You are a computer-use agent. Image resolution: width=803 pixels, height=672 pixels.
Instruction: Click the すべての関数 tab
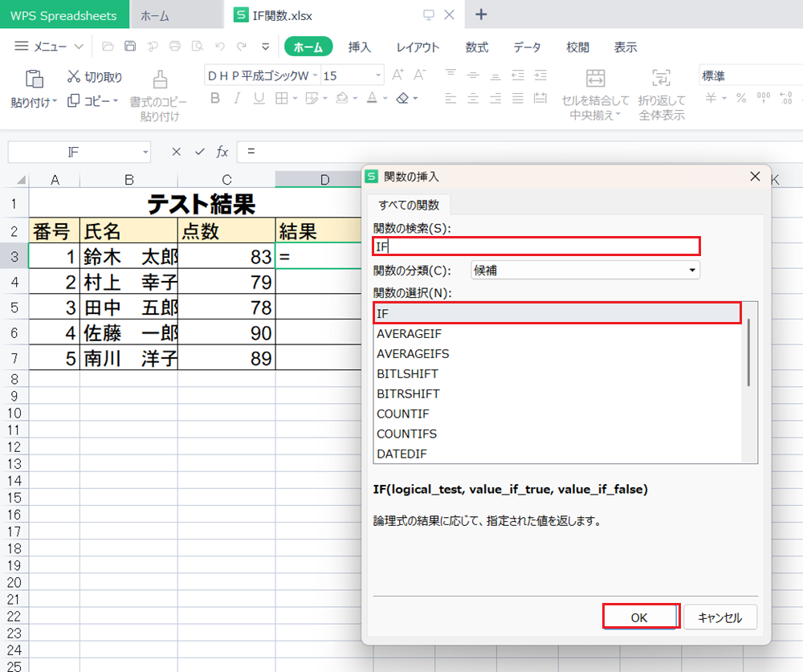pyautogui.click(x=409, y=205)
